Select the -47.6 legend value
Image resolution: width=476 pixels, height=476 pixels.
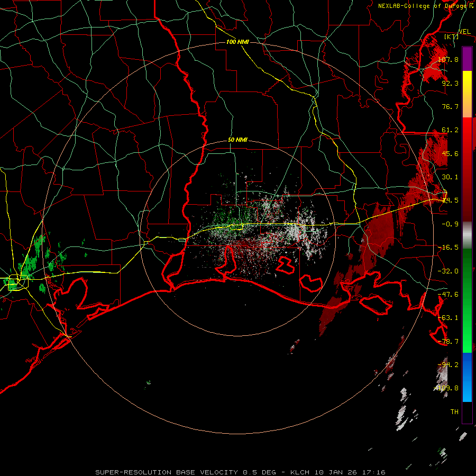click(x=448, y=295)
